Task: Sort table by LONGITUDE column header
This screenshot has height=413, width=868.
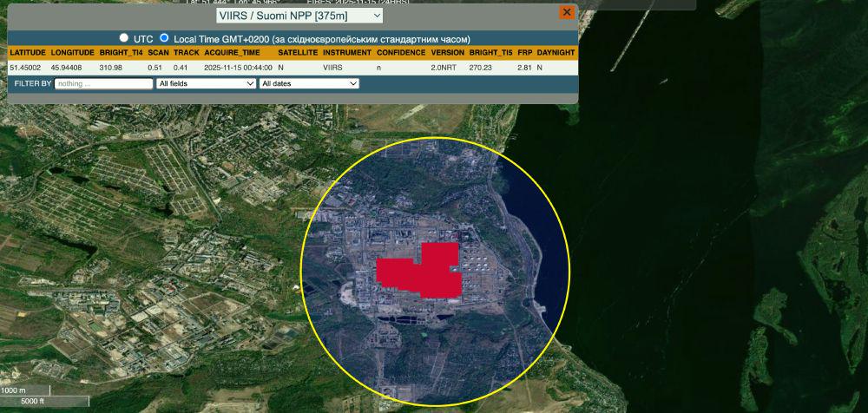Action: coord(73,53)
